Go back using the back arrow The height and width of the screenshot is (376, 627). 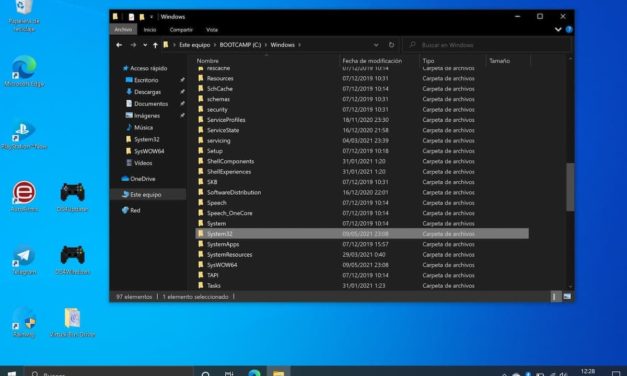119,45
